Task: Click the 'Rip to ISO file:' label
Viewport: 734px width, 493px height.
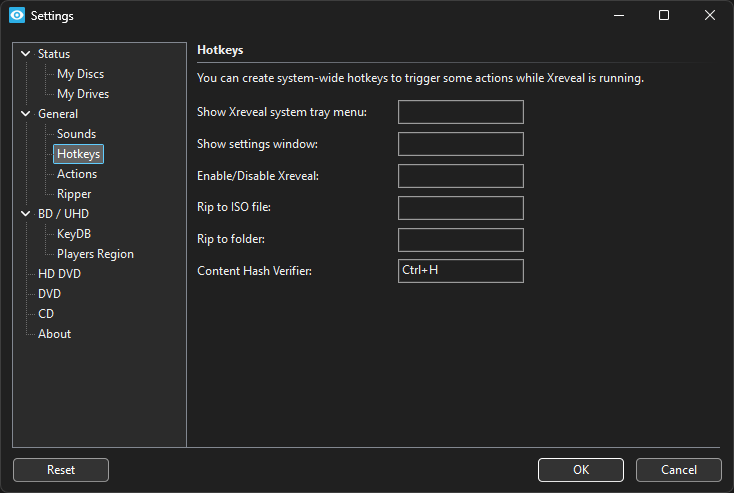Action: (234, 207)
